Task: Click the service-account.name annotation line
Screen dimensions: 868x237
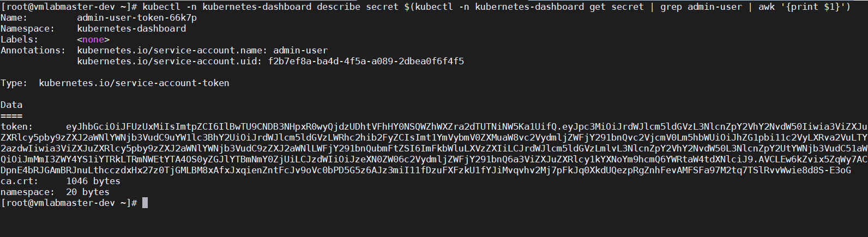Action: (x=202, y=50)
